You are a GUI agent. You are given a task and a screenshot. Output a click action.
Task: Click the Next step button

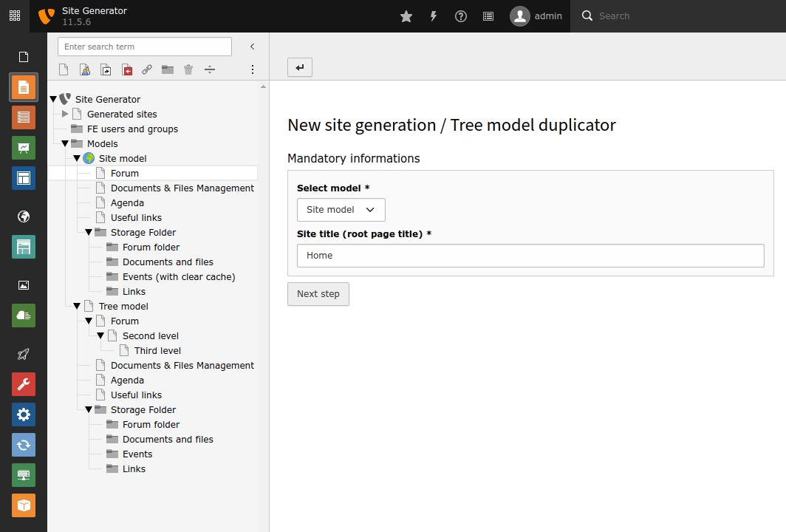[x=318, y=294]
